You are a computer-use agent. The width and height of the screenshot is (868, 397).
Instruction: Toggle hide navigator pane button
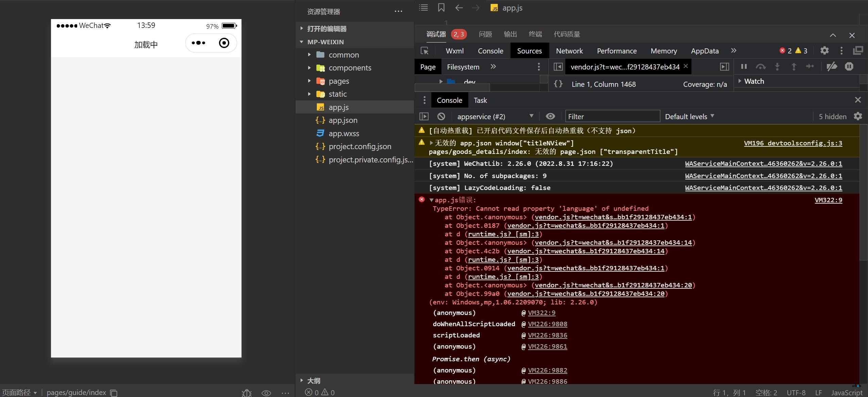558,67
